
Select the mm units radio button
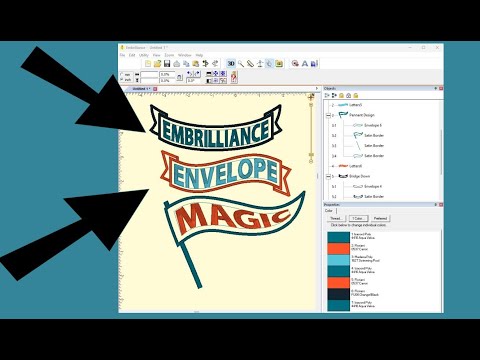pos(122,74)
